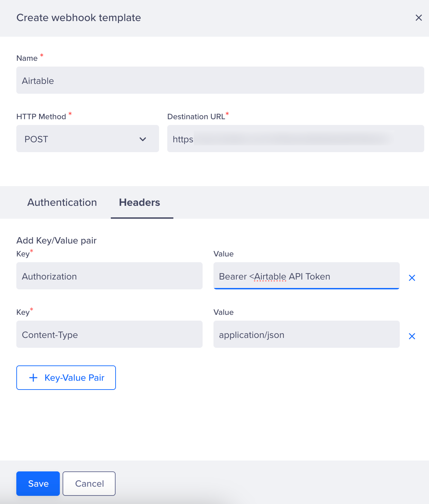The height and width of the screenshot is (504, 429).
Task: Remove the Authorization header pair
Action: pyautogui.click(x=412, y=278)
